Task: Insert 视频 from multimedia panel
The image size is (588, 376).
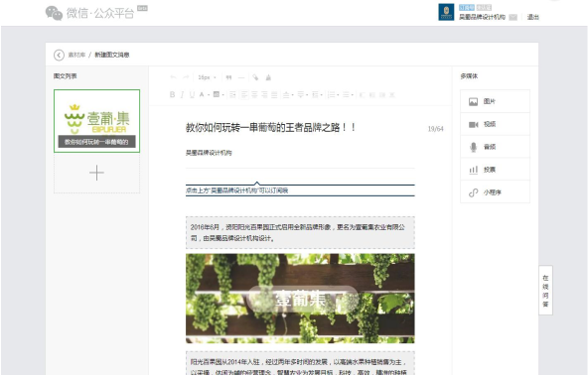Action: pyautogui.click(x=495, y=124)
